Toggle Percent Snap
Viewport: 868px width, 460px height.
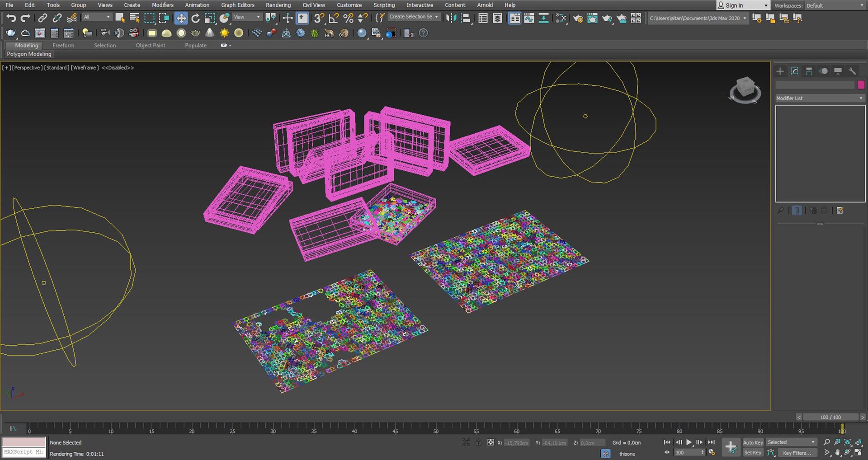[x=348, y=18]
